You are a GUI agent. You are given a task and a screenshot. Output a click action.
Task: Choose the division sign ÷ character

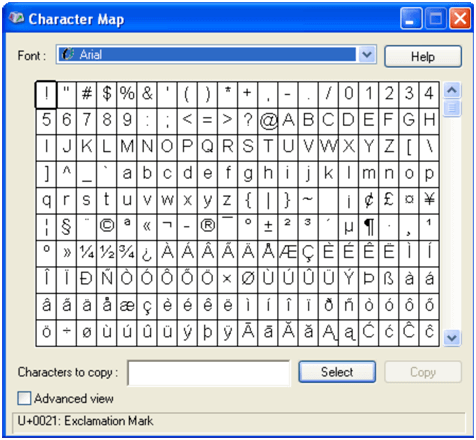pos(67,332)
